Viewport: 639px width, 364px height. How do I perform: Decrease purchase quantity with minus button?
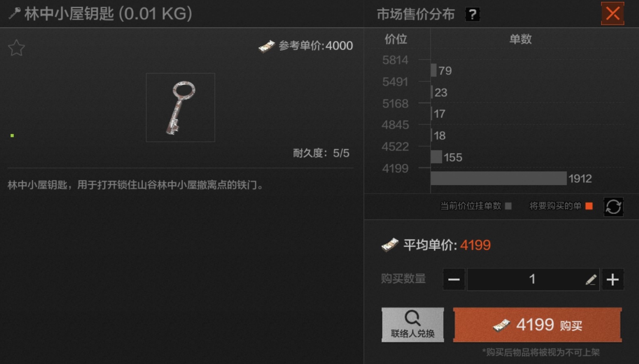[454, 280]
